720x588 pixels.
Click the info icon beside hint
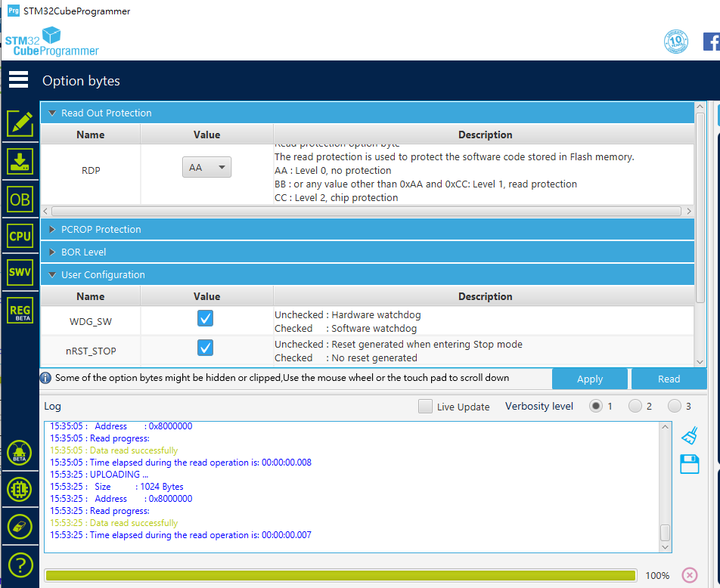pyautogui.click(x=45, y=378)
